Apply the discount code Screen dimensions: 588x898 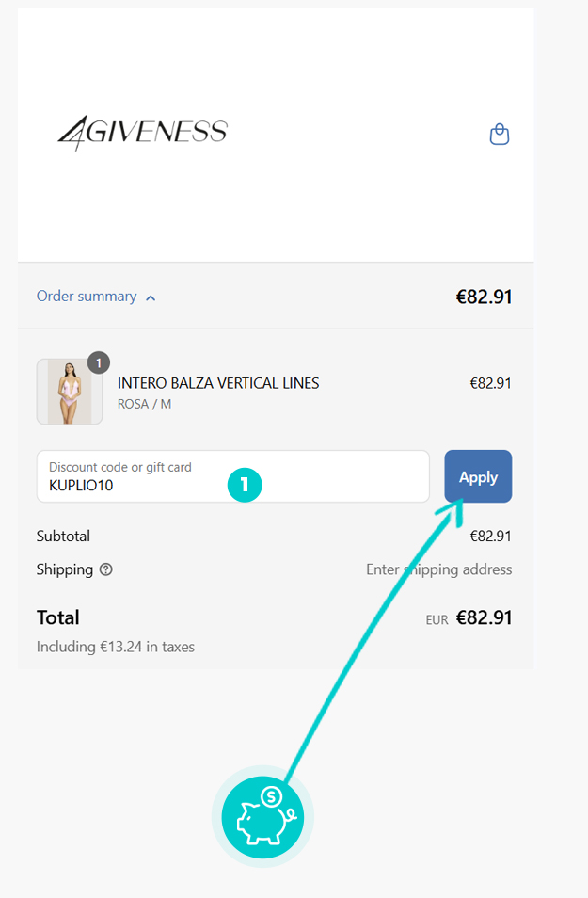pos(478,476)
